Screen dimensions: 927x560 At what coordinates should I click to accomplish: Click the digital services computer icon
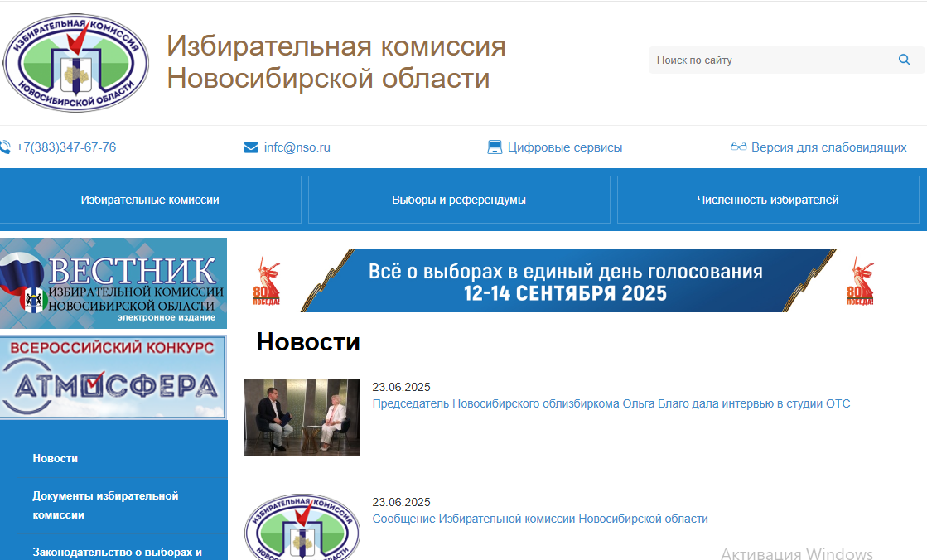(495, 147)
